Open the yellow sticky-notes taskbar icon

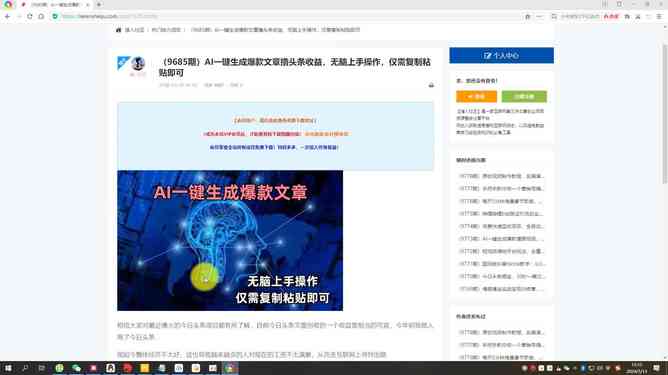(144, 368)
